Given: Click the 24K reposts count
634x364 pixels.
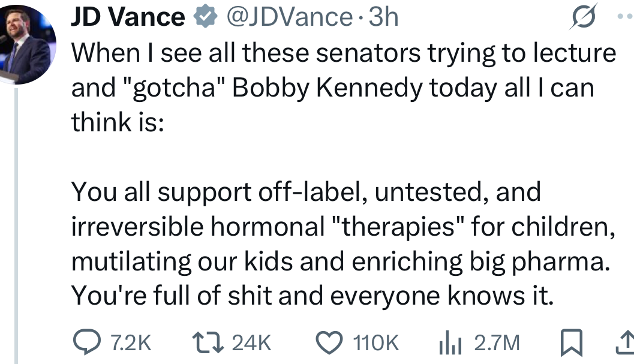Looking at the screenshot, I should [251, 342].
